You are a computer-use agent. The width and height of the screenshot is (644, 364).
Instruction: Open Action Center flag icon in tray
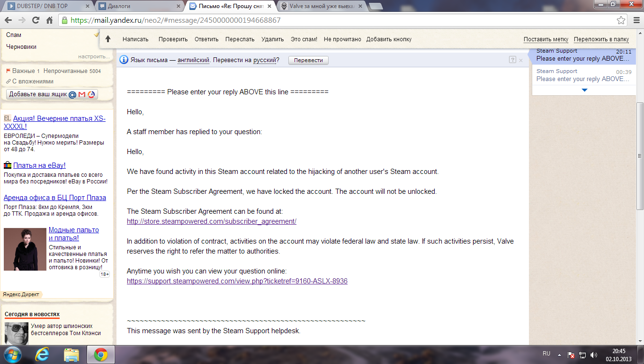tap(572, 355)
